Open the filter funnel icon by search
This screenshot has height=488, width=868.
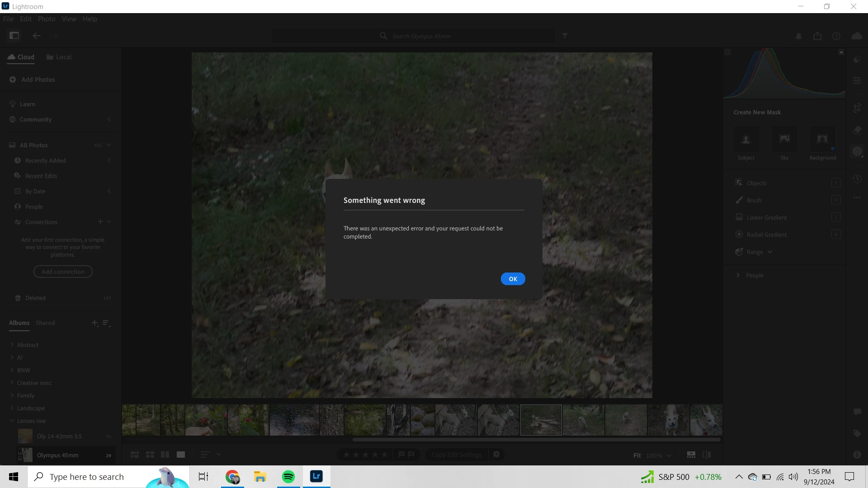565,36
